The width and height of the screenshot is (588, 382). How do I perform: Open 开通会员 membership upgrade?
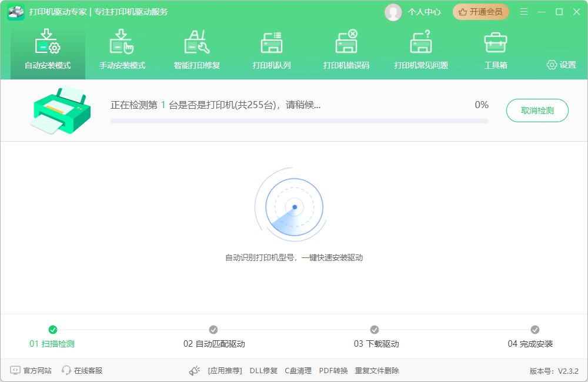coord(480,11)
